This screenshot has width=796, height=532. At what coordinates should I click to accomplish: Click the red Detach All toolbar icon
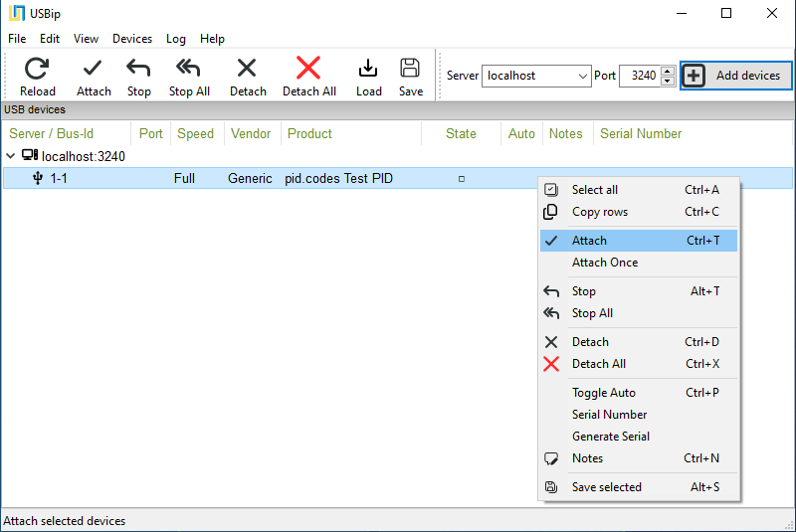pos(308,68)
